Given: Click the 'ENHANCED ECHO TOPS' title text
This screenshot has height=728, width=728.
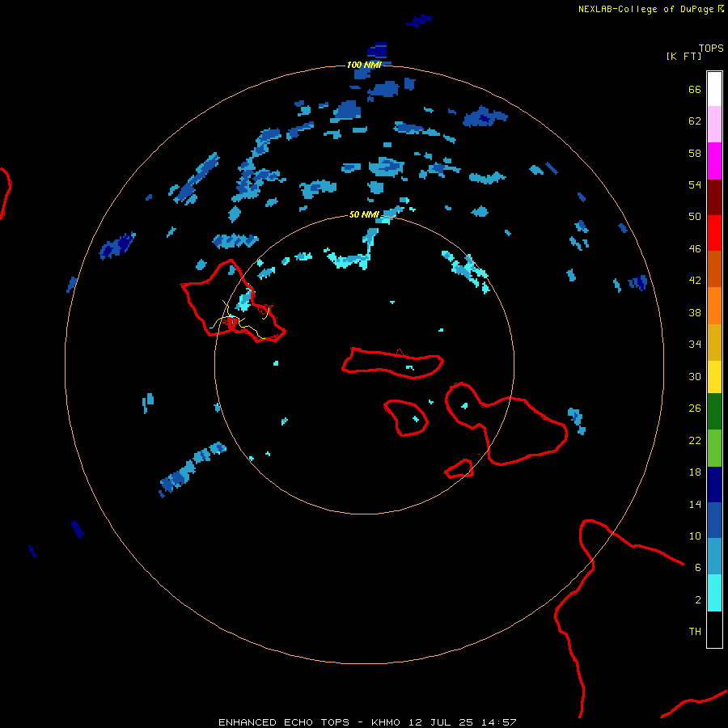Looking at the screenshot, I should [283, 722].
